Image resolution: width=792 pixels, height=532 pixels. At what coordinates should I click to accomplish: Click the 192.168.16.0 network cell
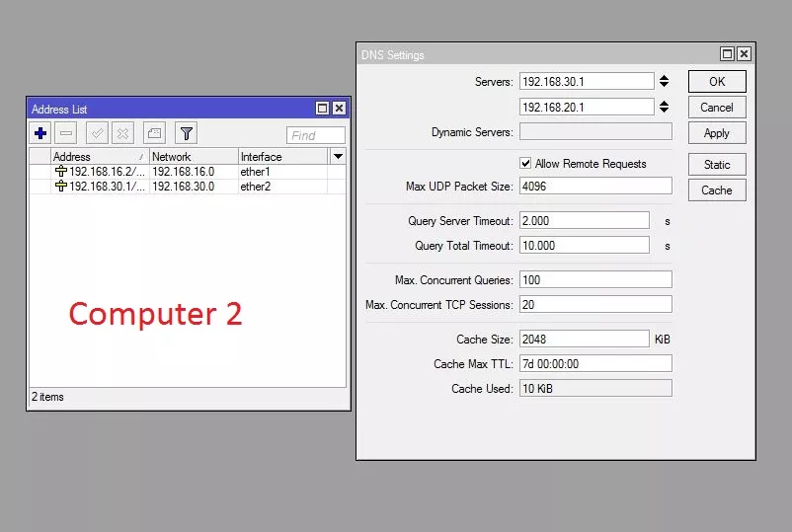point(184,172)
